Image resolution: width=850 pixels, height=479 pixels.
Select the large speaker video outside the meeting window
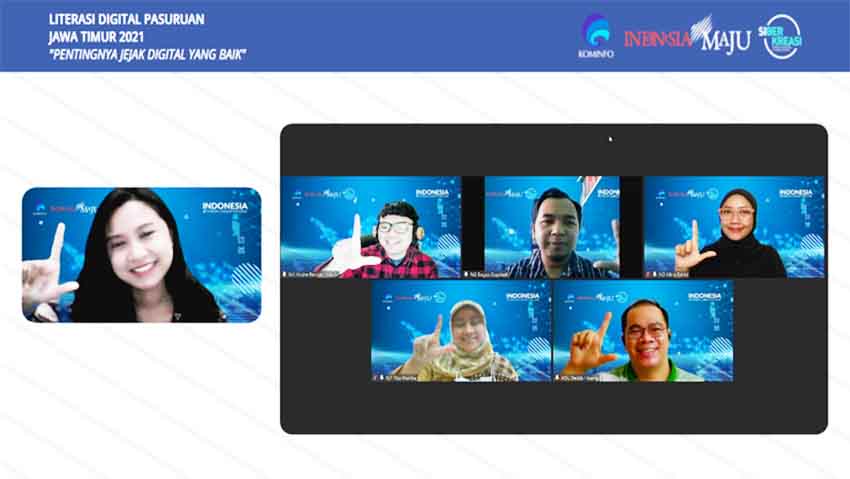141,255
